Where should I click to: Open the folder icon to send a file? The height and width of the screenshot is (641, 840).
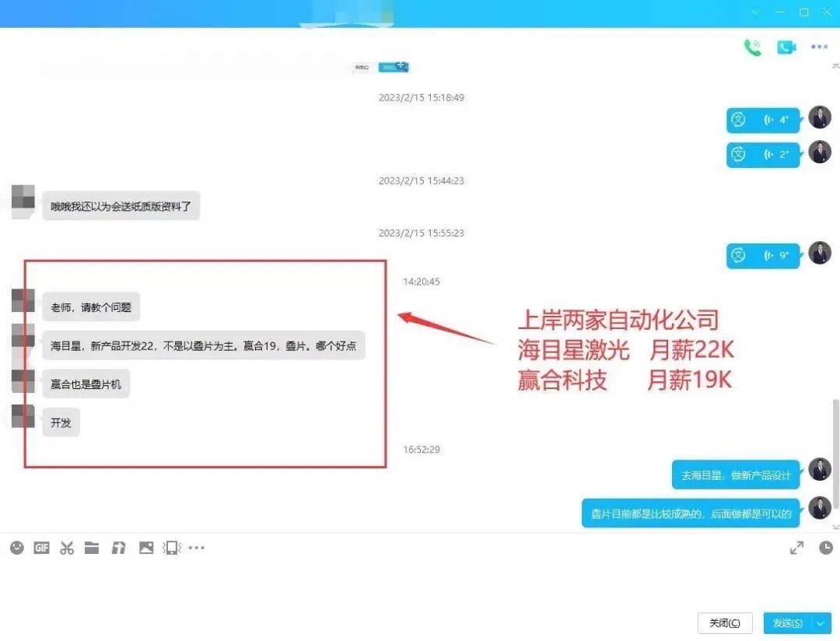pos(92,547)
